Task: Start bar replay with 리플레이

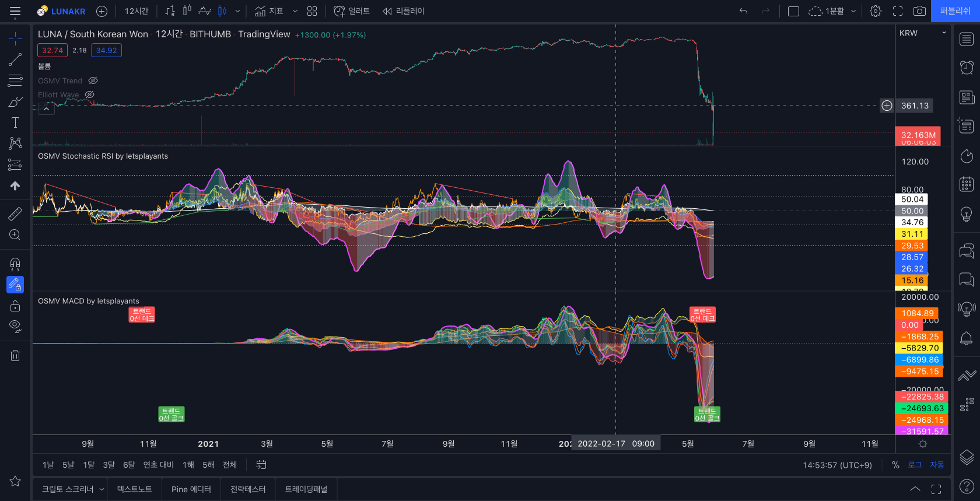Action: click(404, 11)
